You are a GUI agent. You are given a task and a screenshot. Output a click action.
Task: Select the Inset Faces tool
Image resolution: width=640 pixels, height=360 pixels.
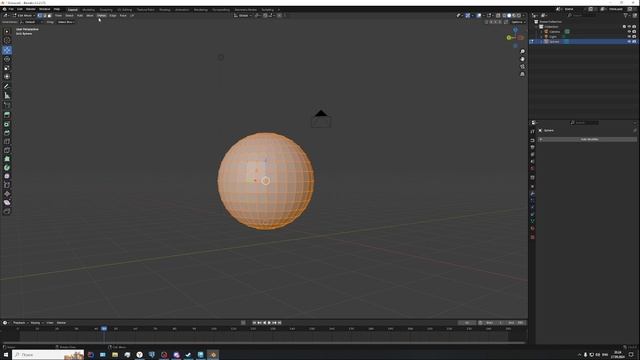(x=7, y=124)
